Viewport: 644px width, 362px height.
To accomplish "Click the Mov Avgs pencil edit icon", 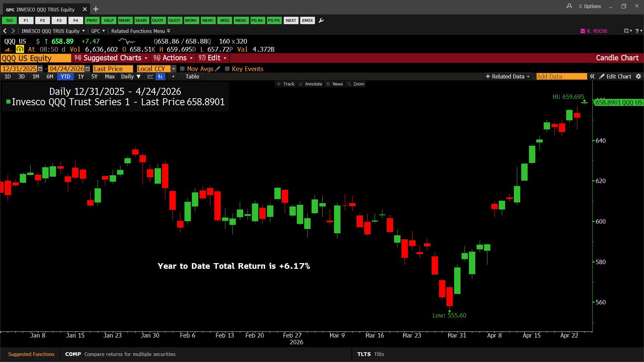I will coord(218,69).
